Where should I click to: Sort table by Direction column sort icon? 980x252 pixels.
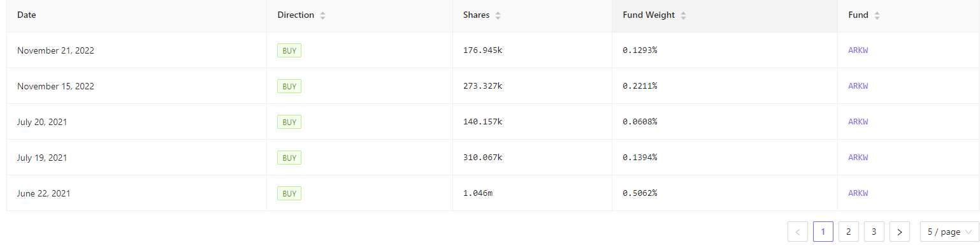[x=322, y=15]
